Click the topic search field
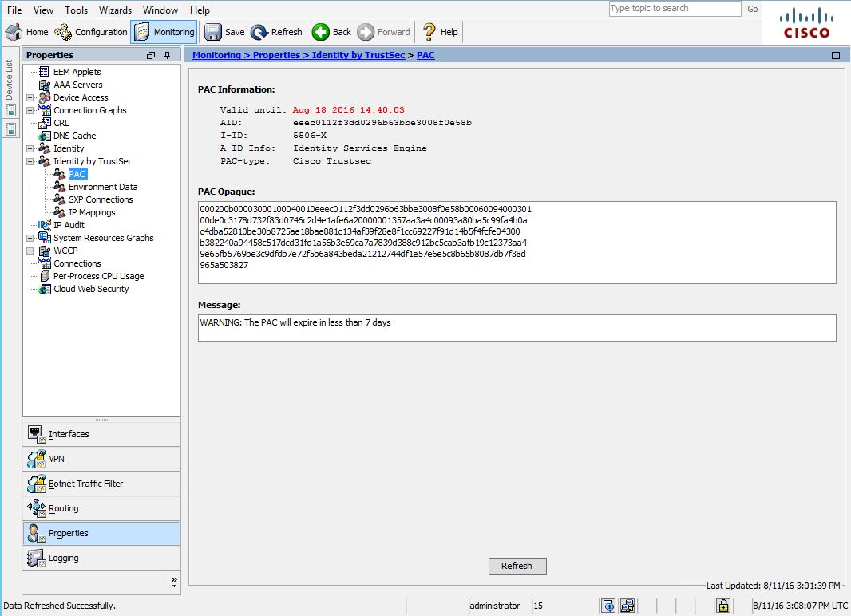 click(x=675, y=8)
